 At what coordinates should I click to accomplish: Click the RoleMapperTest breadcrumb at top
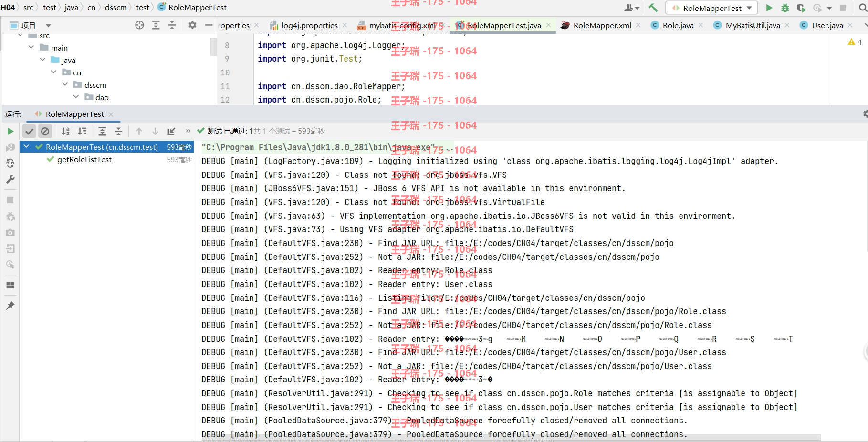click(192, 7)
